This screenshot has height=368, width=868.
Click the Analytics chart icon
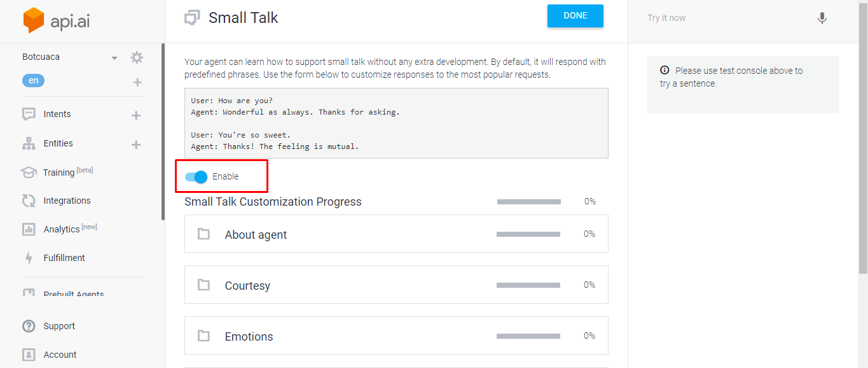coord(29,229)
